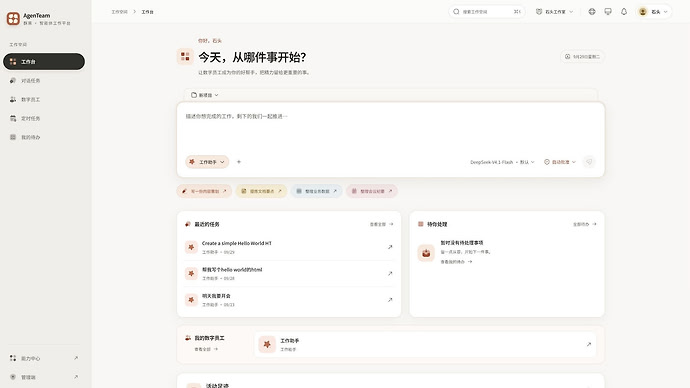Click 工作空间 breadcrumb link

pyautogui.click(x=119, y=12)
